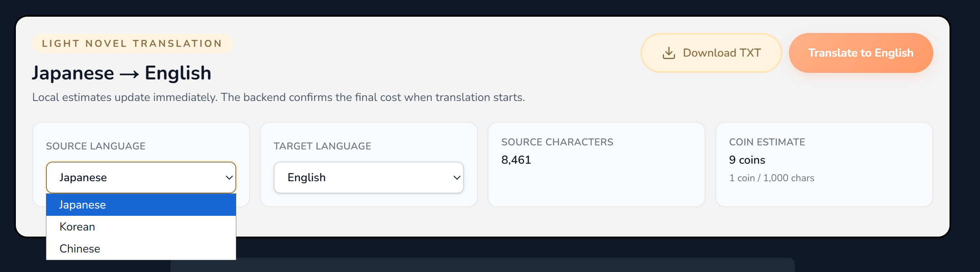Click the download arrow icon

coord(669,53)
